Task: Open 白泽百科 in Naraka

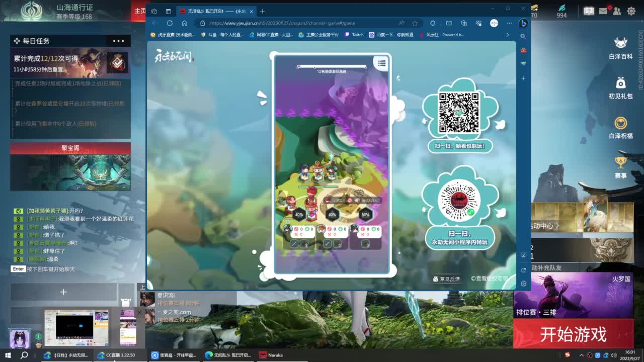Action: [x=621, y=48]
